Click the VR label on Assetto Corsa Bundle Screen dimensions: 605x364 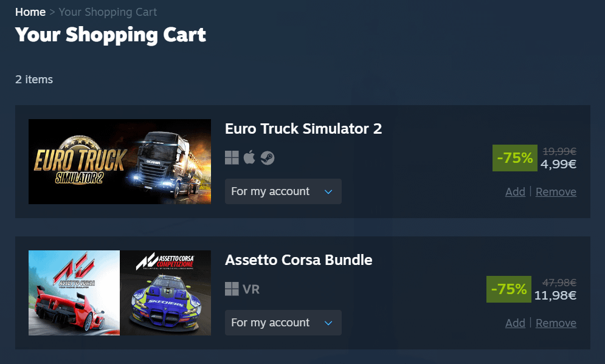pos(251,289)
